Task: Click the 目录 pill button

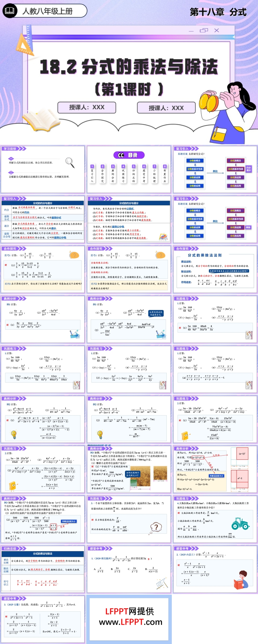Action: coord(129,155)
